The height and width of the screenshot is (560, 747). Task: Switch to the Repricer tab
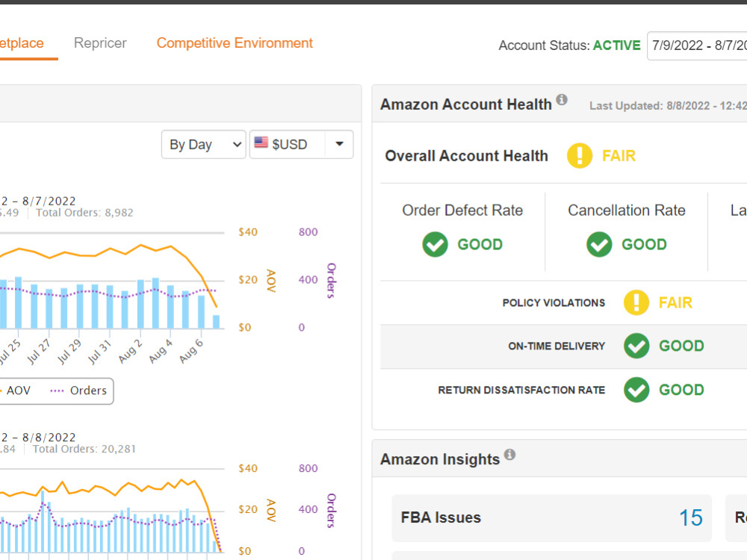point(100,43)
